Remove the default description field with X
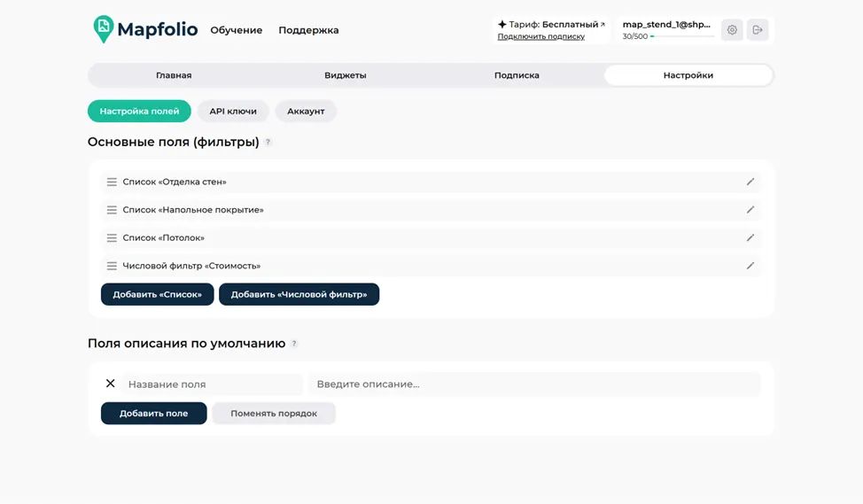 (110, 384)
